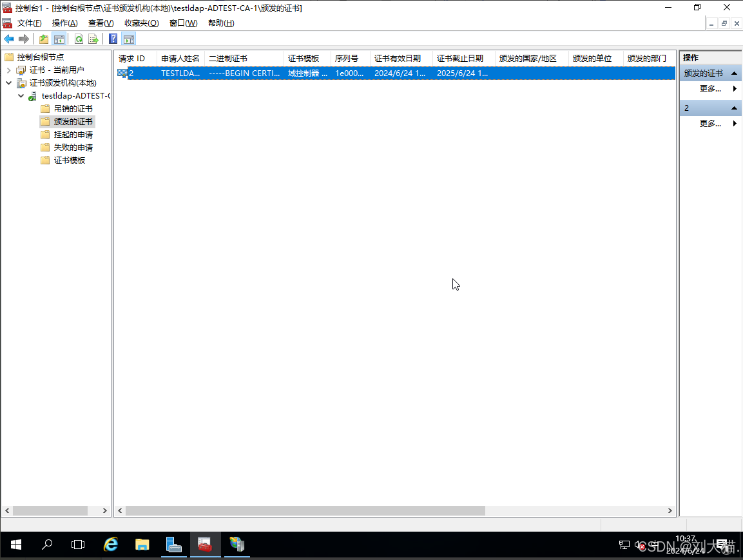Click the Forward arrow toolbar icon
Image resolution: width=743 pixels, height=560 pixels.
pyautogui.click(x=24, y=39)
